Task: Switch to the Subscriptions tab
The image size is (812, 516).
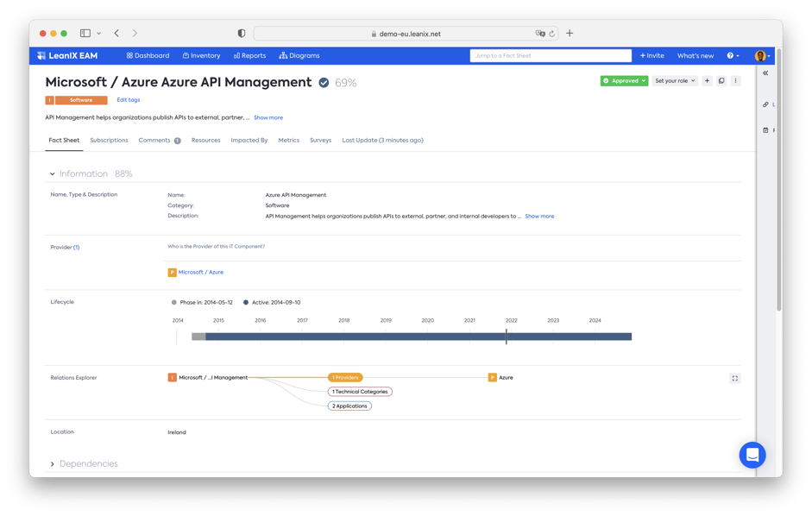Action: click(109, 140)
